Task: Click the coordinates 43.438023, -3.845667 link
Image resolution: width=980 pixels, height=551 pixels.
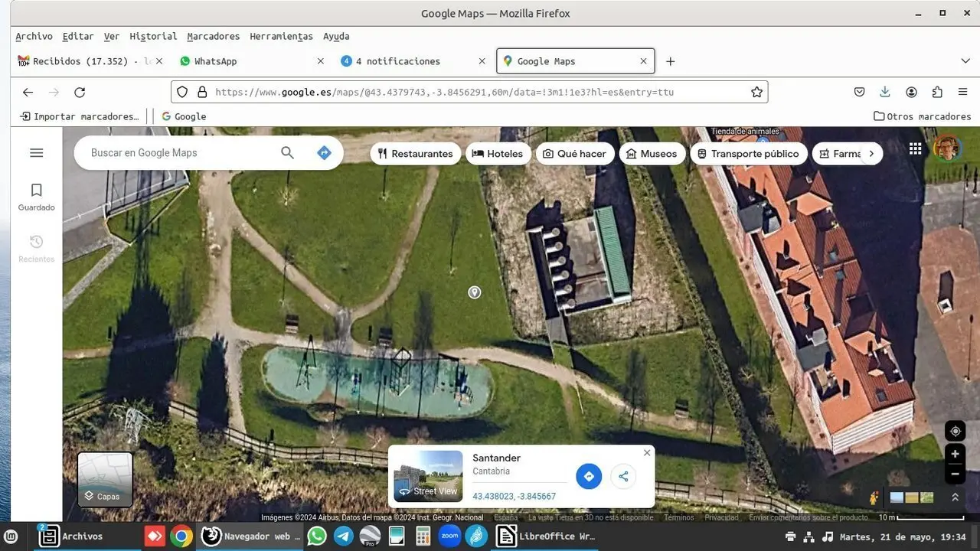Action: pos(514,496)
